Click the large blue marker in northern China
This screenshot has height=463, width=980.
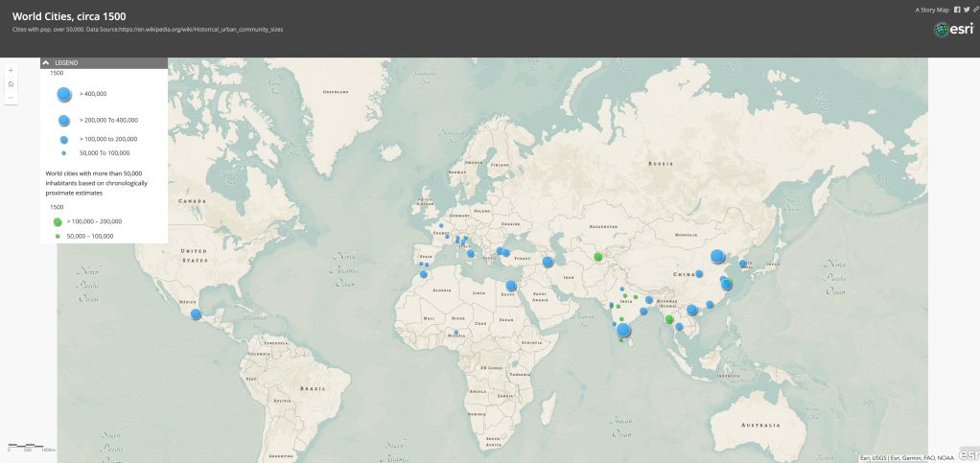coord(717,256)
